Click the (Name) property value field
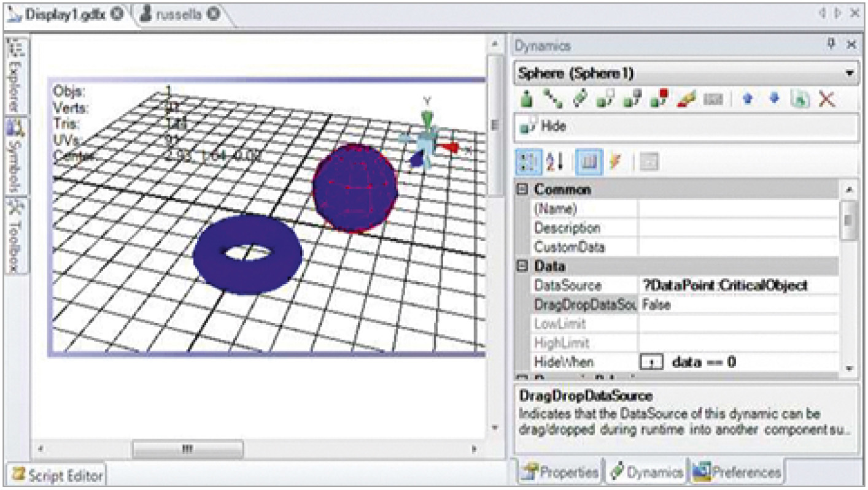Image resolution: width=868 pixels, height=490 pixels. [738, 209]
